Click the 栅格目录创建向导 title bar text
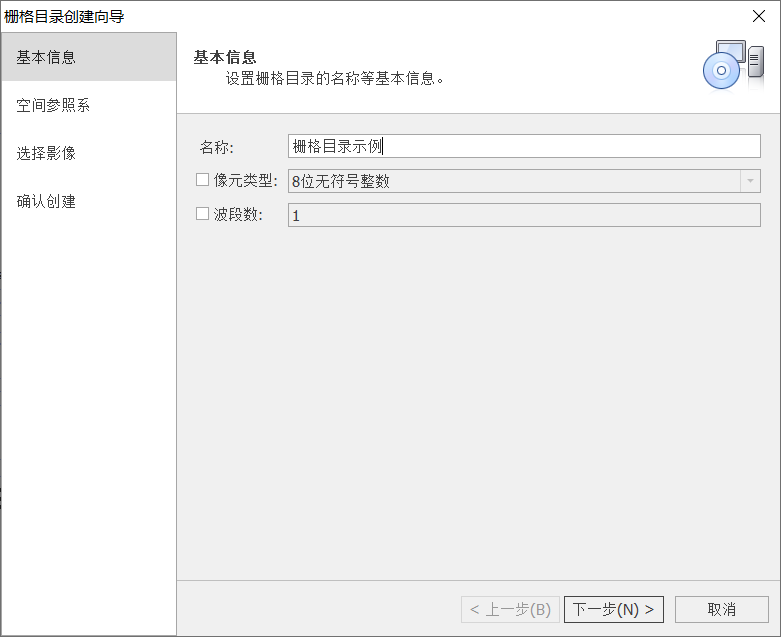 65,16
